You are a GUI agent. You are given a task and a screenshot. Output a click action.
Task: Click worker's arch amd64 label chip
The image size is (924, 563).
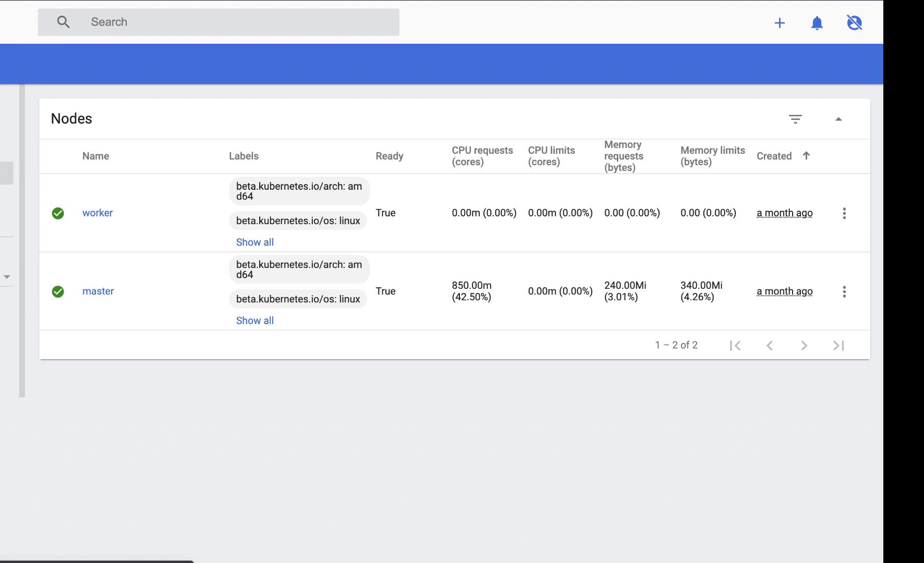[299, 191]
